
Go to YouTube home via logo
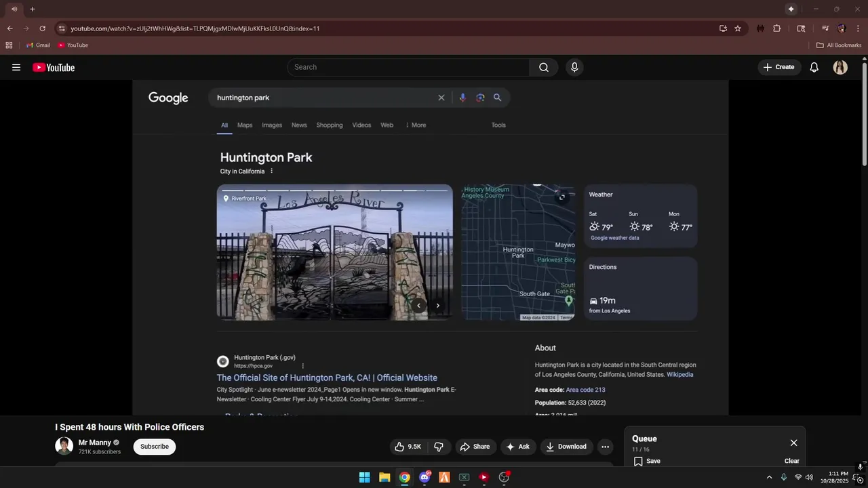coord(54,67)
